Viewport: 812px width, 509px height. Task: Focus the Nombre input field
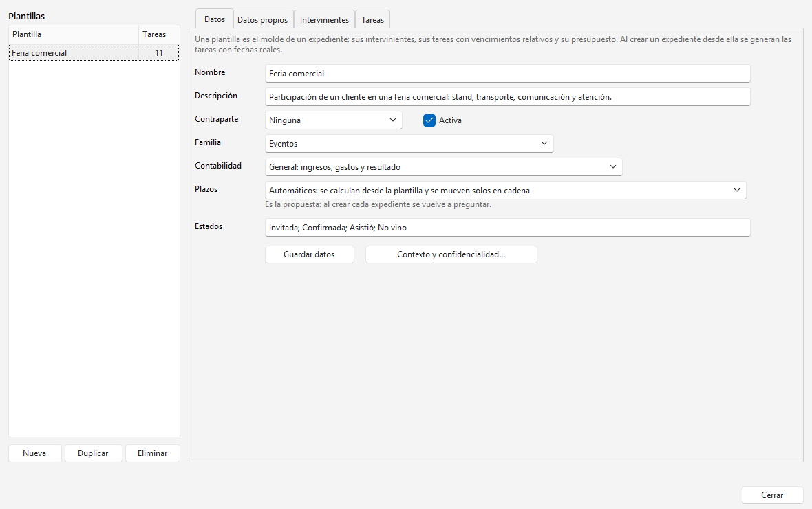508,73
